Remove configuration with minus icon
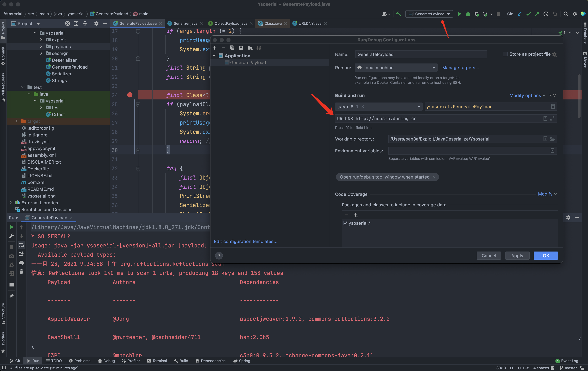Image resolution: width=588 pixels, height=371 pixels. (x=223, y=48)
